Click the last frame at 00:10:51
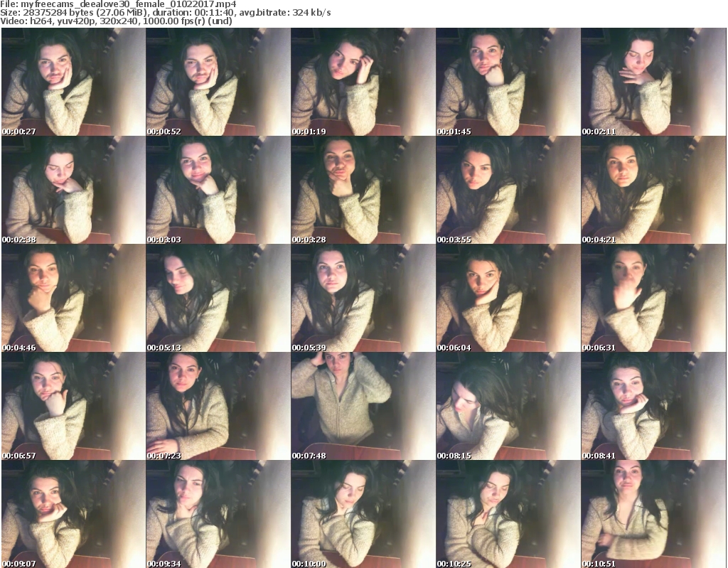728x568 pixels. [653, 514]
